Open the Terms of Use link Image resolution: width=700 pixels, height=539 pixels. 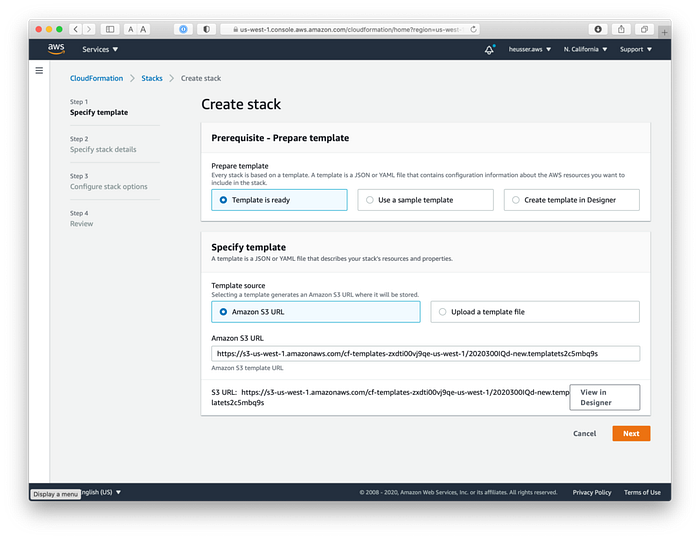(642, 492)
